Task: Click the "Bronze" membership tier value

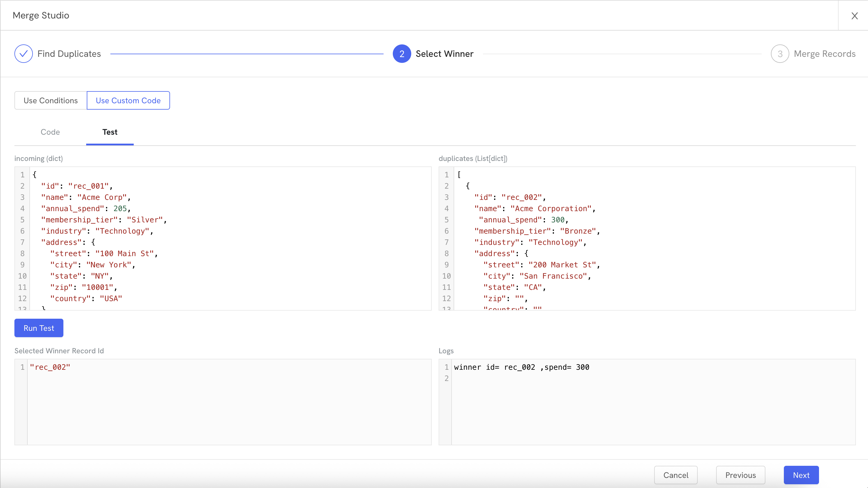Action: pyautogui.click(x=578, y=231)
